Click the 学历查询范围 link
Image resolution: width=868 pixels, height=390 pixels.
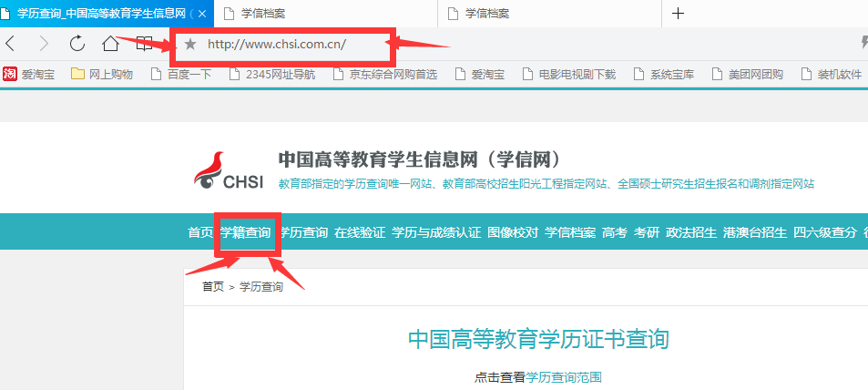[564, 378]
